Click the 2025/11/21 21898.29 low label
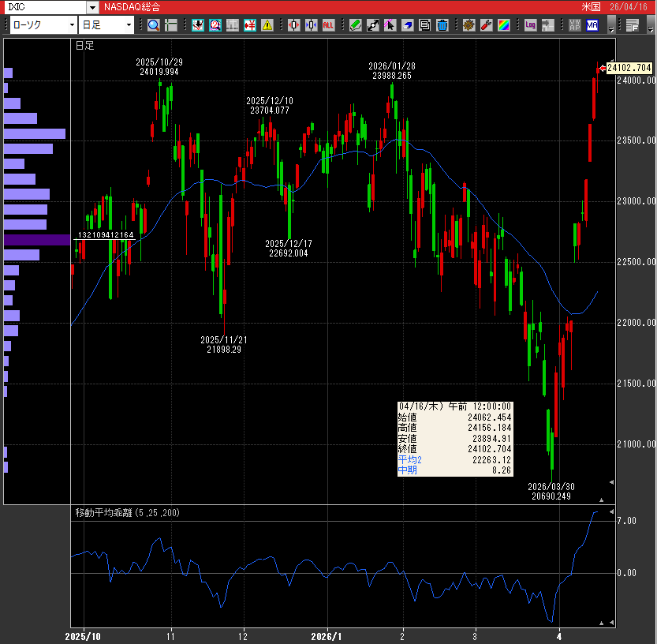This screenshot has width=657, height=644. [224, 345]
